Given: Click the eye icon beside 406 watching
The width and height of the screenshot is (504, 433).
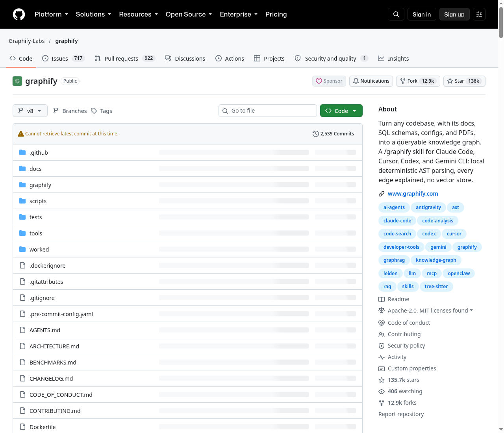Looking at the screenshot, I should [x=382, y=391].
